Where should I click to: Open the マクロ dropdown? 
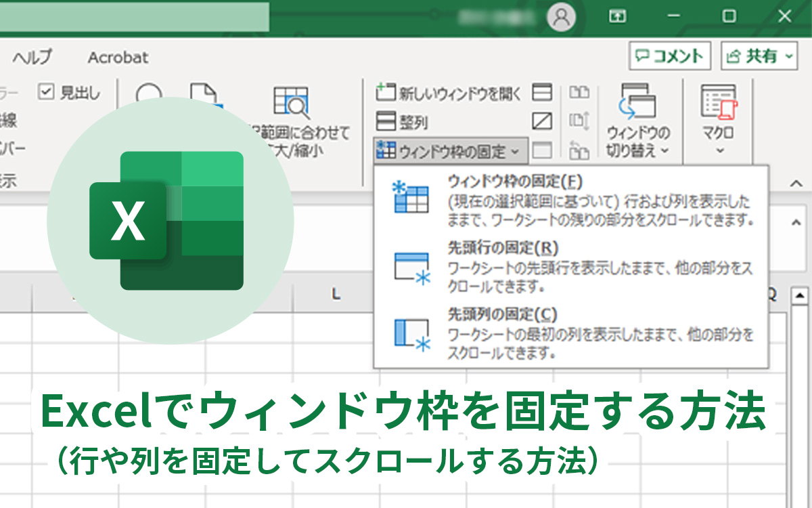coord(718,121)
